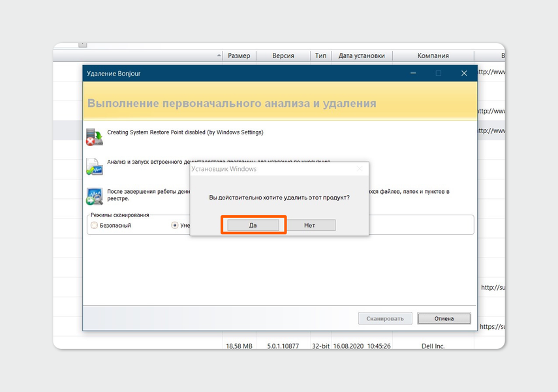Click the Тип column header
This screenshot has height=392, width=558.
click(320, 56)
